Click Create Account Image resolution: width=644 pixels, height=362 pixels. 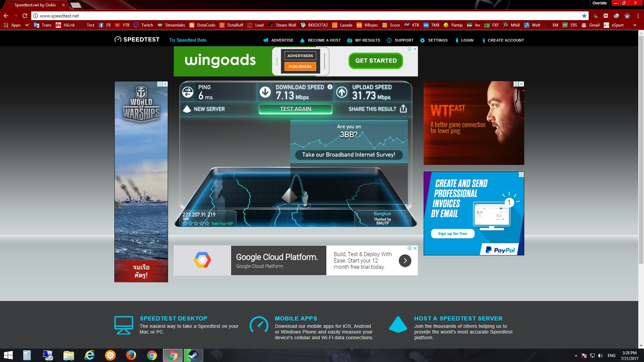pos(502,40)
